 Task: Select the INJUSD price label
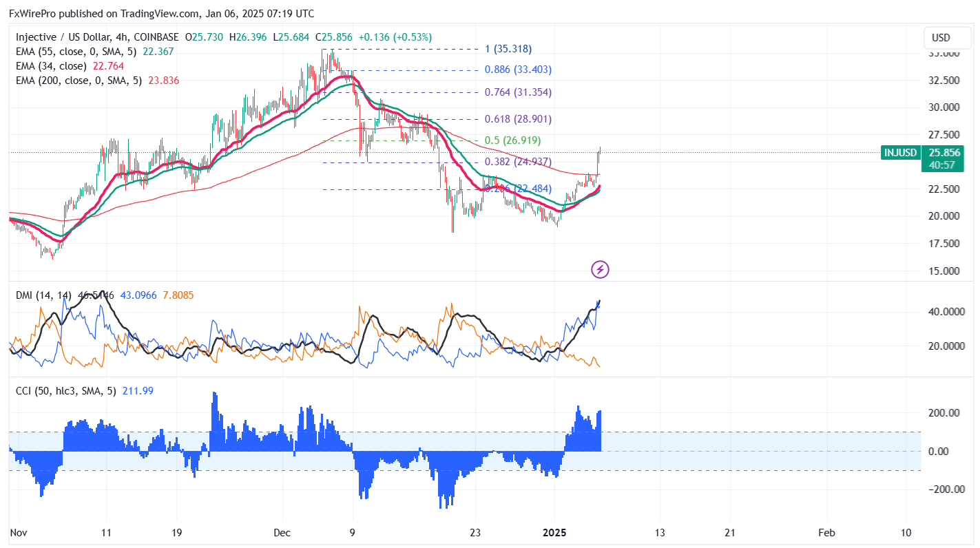tap(901, 153)
